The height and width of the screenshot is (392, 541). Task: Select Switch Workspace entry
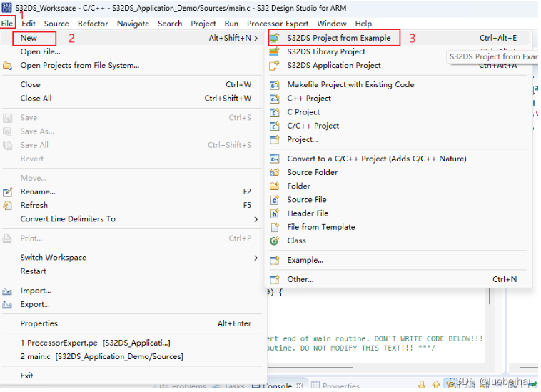[x=131, y=258]
